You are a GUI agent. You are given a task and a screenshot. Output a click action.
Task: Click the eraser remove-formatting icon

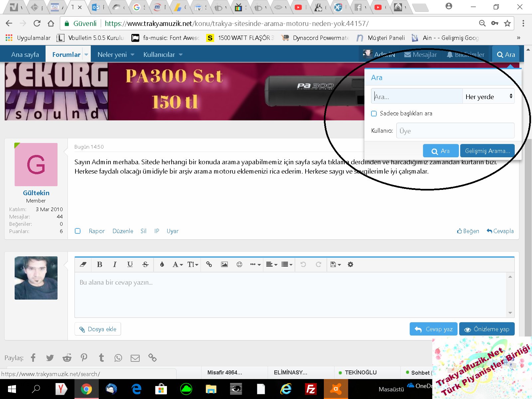point(83,264)
